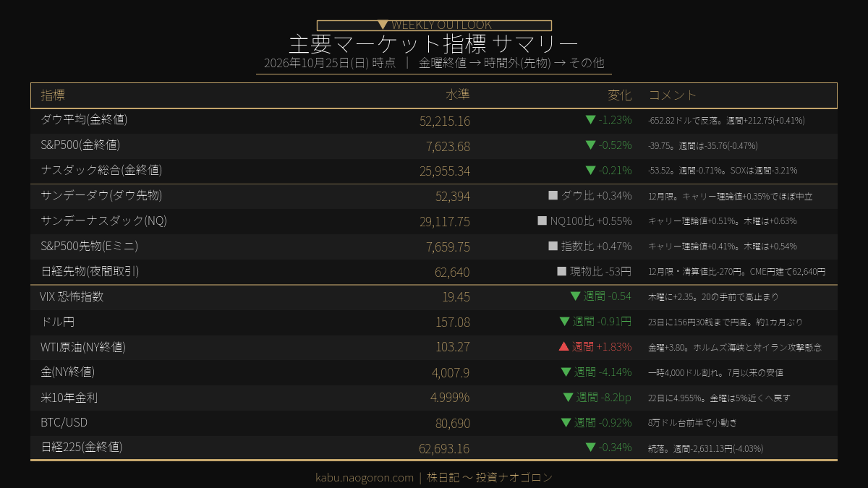Click the main title 主要マーケット指標 サマリー
Image resolution: width=868 pixels, height=488 pixels.
click(x=434, y=43)
